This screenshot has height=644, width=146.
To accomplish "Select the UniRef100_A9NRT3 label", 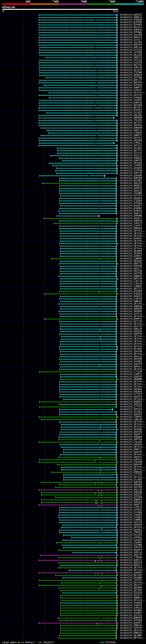I will click(131, 88).
